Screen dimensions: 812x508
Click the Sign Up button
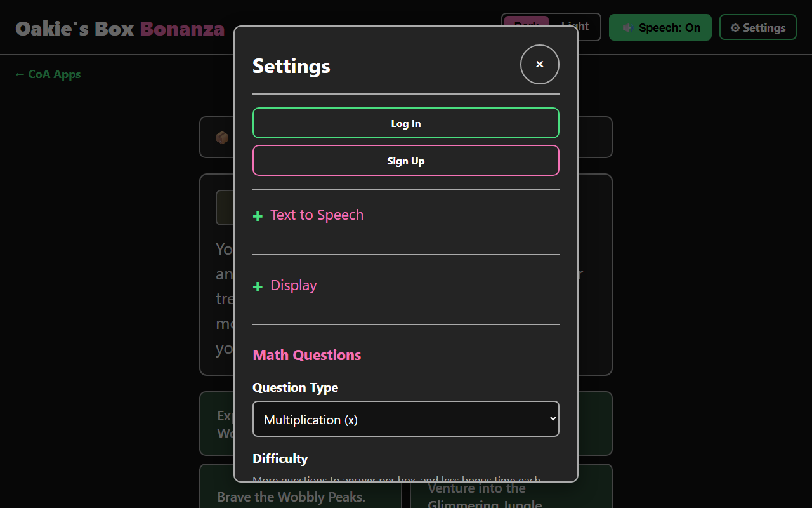pyautogui.click(x=406, y=161)
